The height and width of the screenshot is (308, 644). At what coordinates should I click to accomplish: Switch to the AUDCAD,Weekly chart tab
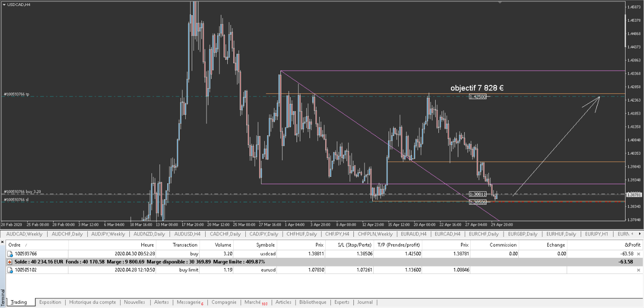[x=24, y=234]
